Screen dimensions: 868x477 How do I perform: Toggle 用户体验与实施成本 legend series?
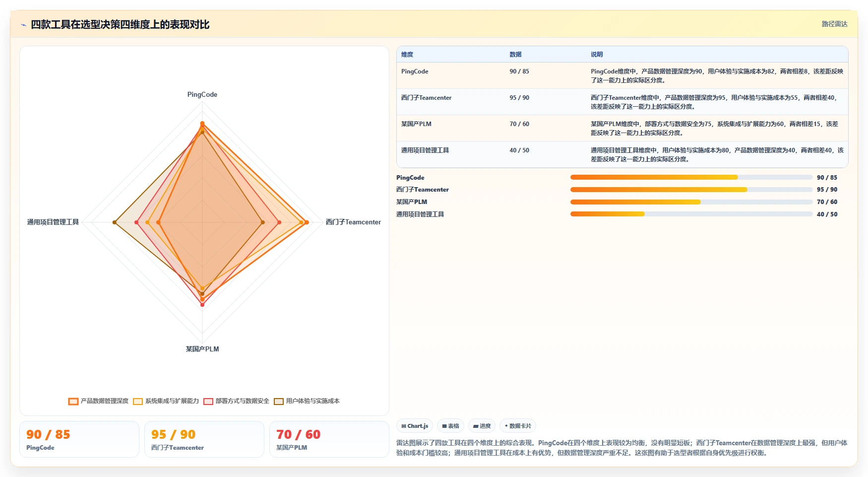(x=307, y=401)
